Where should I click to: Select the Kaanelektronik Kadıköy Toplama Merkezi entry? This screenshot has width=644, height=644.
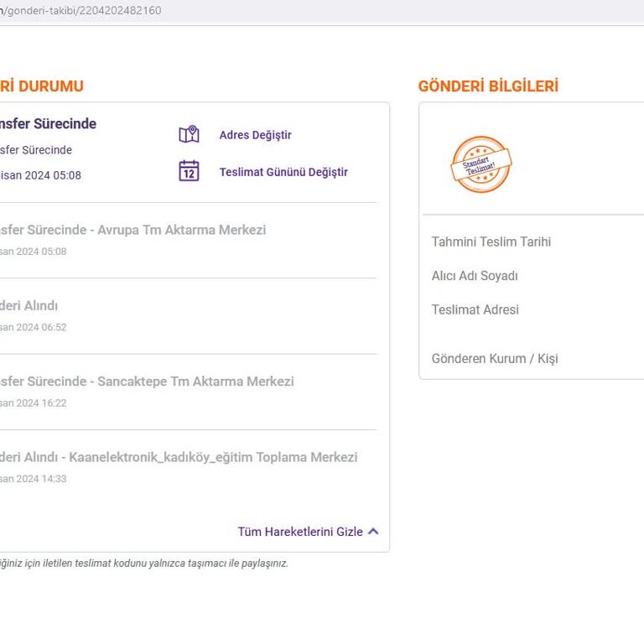[179, 457]
